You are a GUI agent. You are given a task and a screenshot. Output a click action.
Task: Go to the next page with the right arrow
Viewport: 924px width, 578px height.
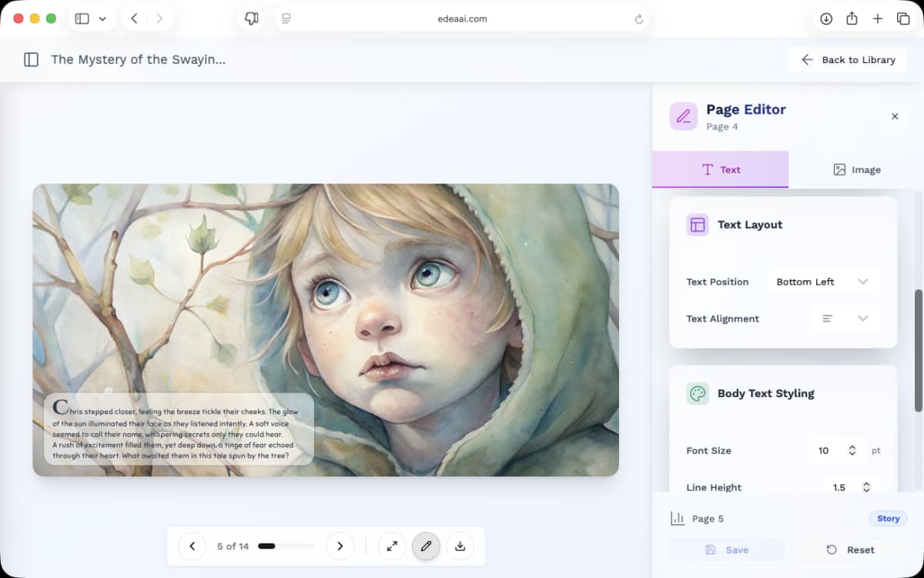(340, 546)
